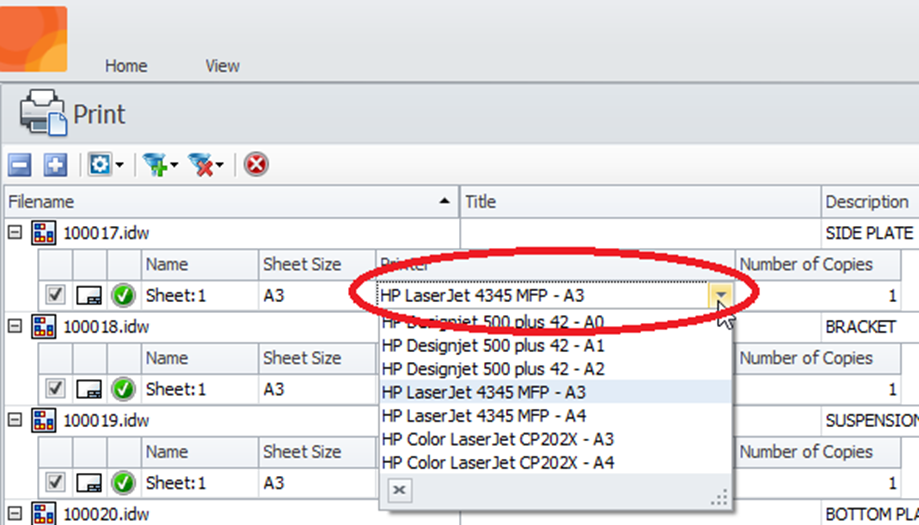Click the green check status icon under 100019.idw
This screenshot has width=919, height=525.
[124, 483]
